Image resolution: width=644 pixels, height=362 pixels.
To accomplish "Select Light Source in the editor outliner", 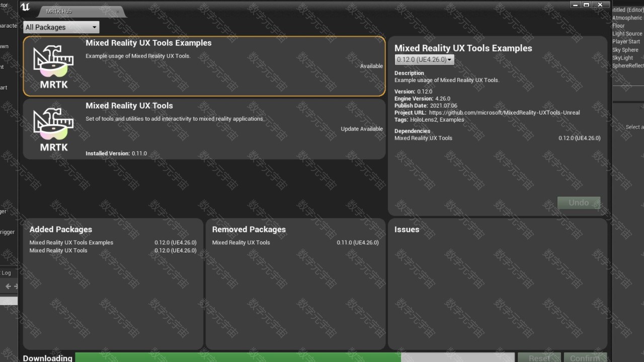I will coord(627,34).
